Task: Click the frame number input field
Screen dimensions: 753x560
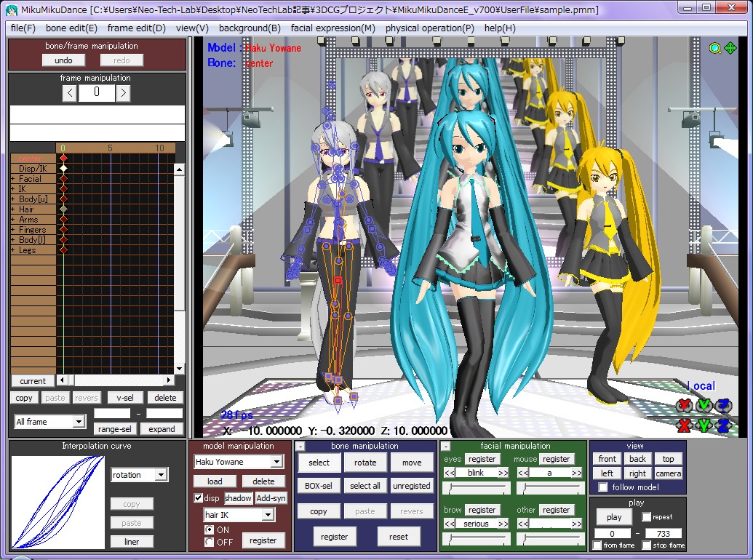Action: pos(97,92)
